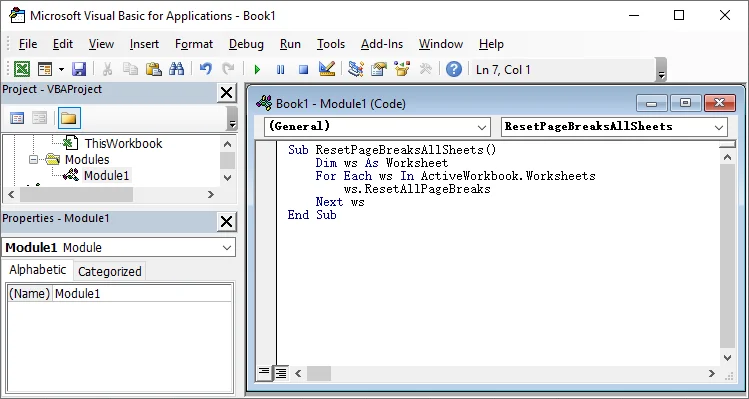Screen dimensions: 749x399
Task: Open the Object Browser toolbar icon
Action: point(402,69)
